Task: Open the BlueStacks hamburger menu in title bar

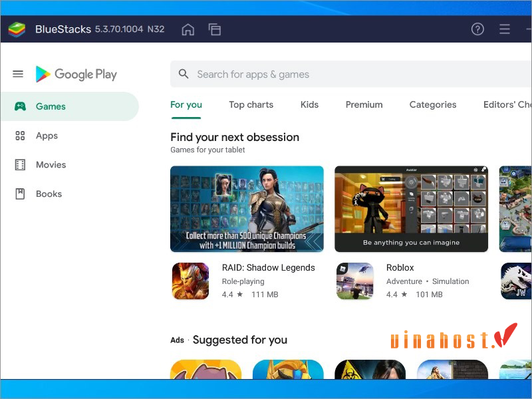Action: 505,29
